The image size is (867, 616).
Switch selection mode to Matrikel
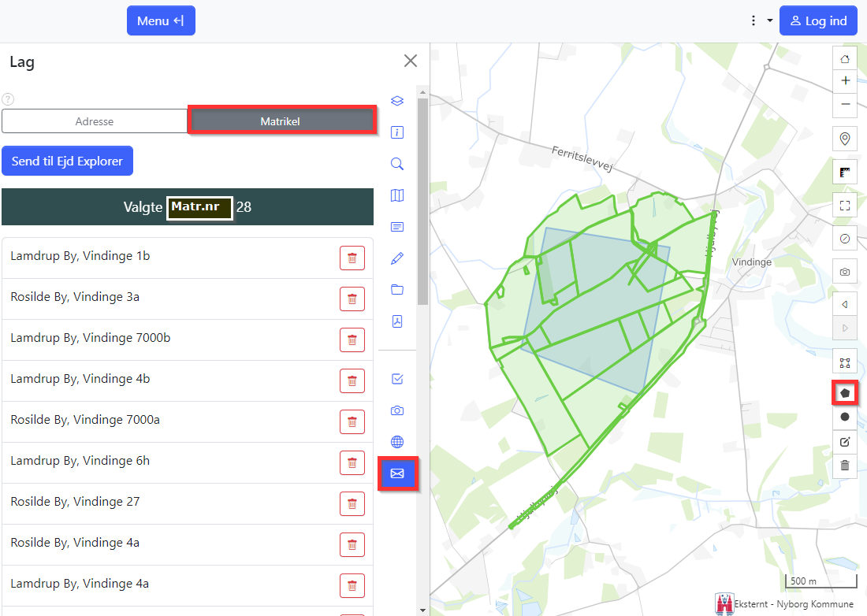[x=281, y=121]
